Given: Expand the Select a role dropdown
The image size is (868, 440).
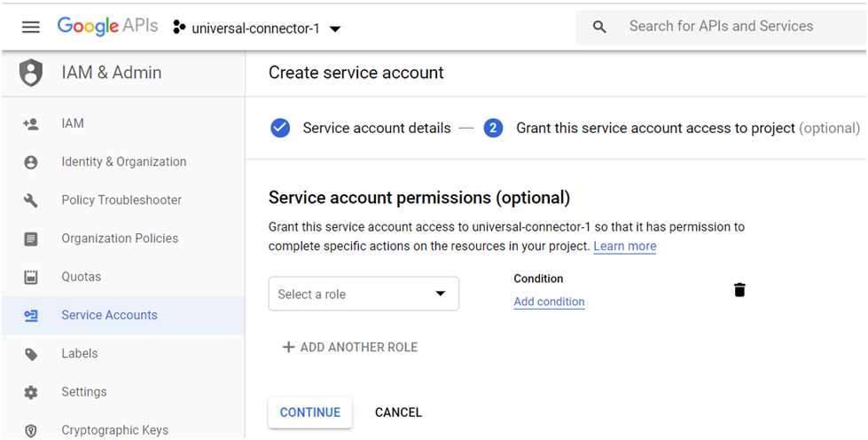Looking at the screenshot, I should pos(364,294).
